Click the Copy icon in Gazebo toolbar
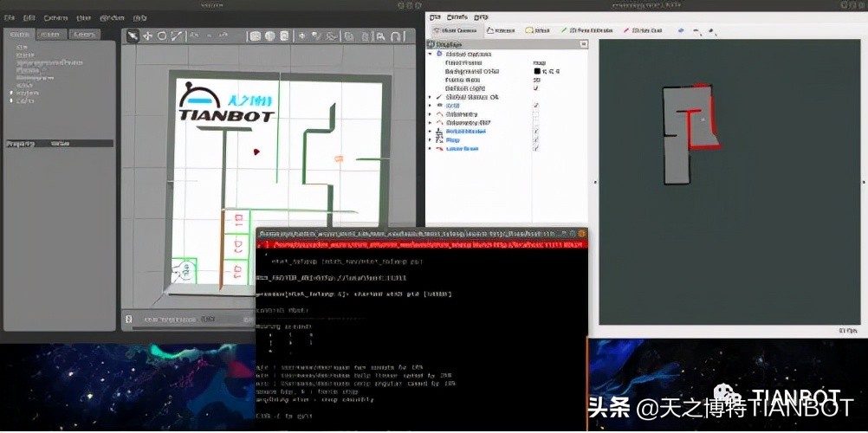 click(x=349, y=37)
